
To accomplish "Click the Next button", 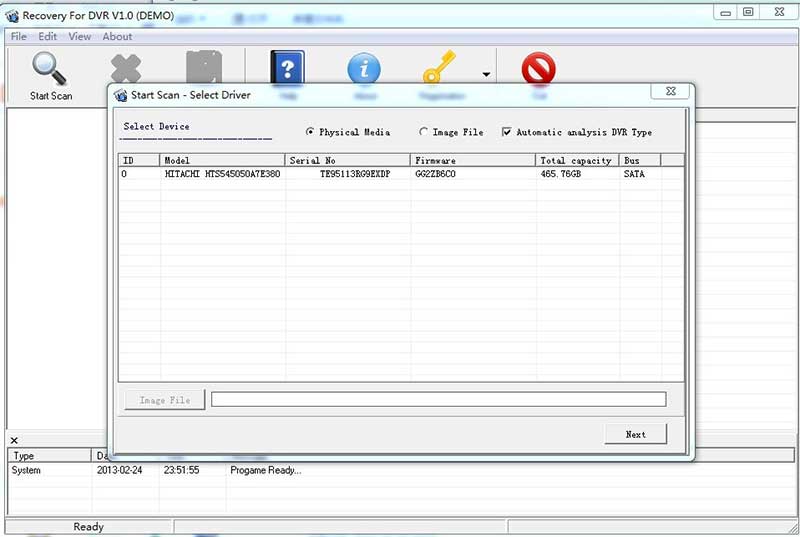I will [636, 434].
